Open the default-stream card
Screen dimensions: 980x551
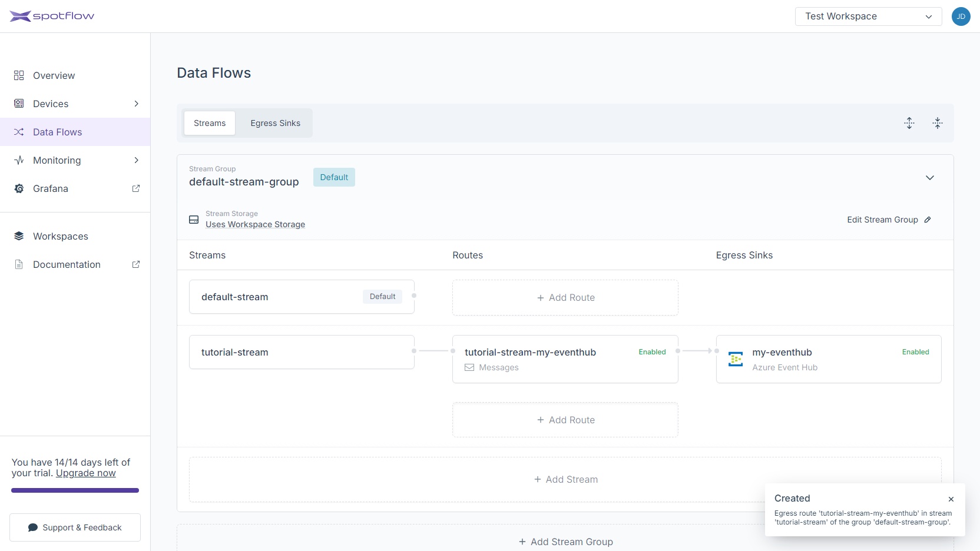[302, 297]
